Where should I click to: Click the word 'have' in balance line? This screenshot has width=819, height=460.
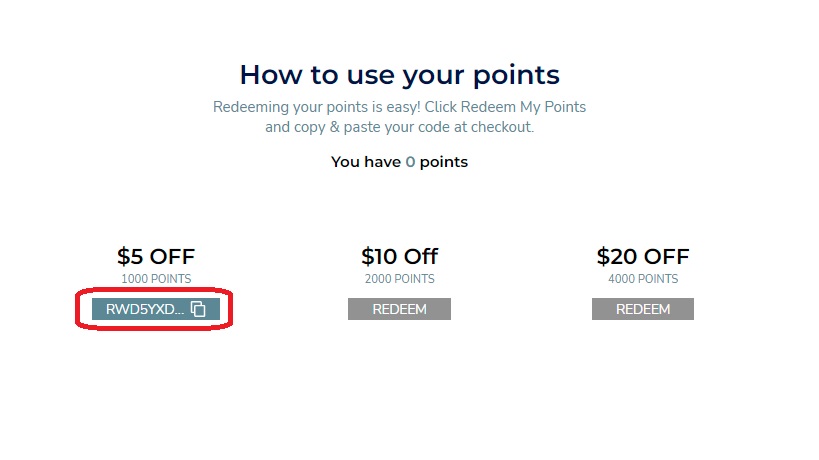point(383,162)
